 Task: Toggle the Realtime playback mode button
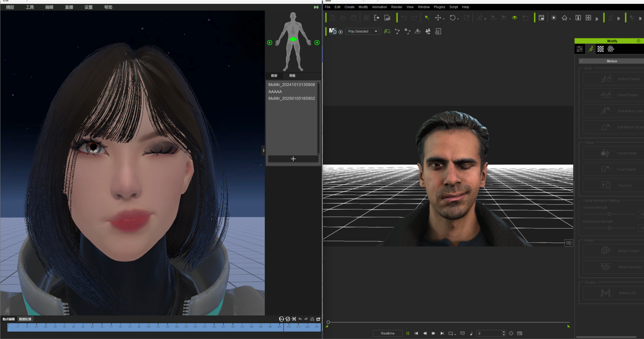(388, 334)
